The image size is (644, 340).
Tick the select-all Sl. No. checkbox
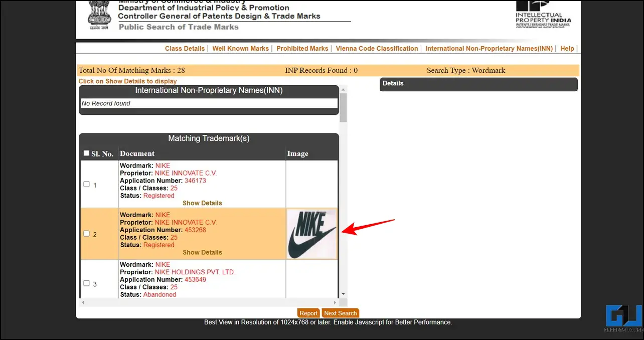coord(86,153)
